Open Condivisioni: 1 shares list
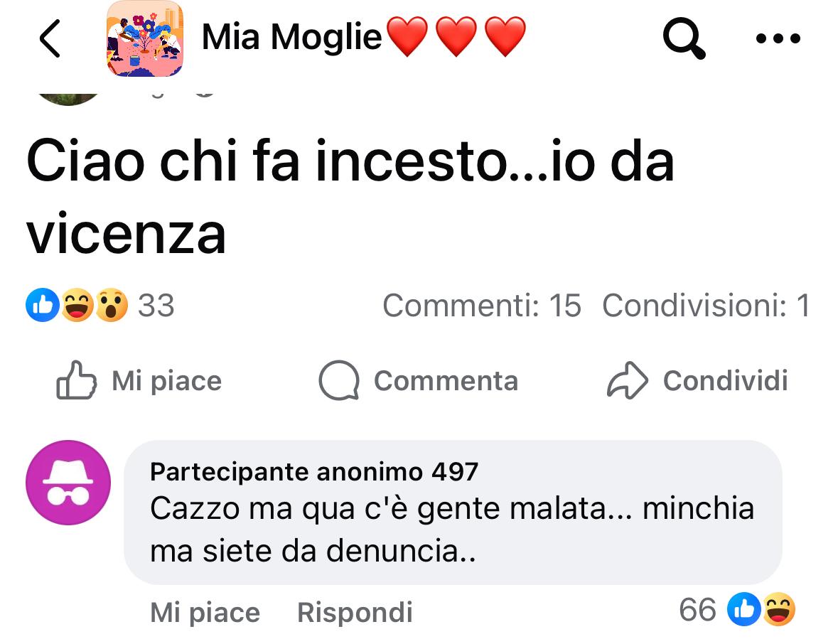 pos(705,306)
